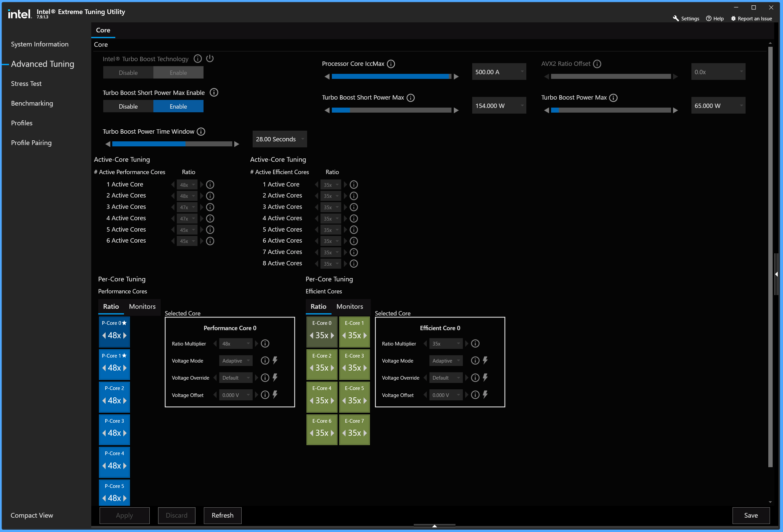Open the AVX2 Ratio Offset 0.0x dropdown
Image resolution: width=783 pixels, height=532 pixels.
point(718,72)
